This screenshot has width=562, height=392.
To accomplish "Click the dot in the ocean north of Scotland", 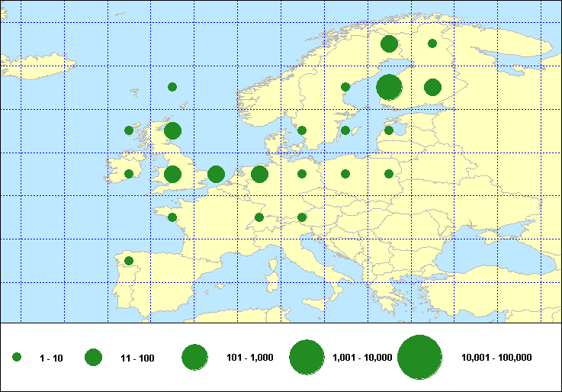I will coord(172,87).
